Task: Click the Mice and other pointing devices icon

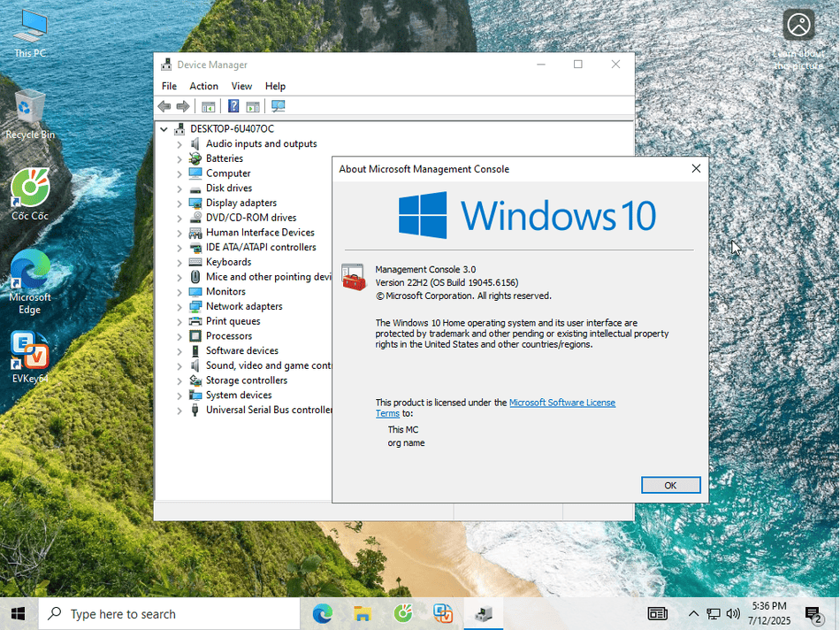Action: point(195,277)
